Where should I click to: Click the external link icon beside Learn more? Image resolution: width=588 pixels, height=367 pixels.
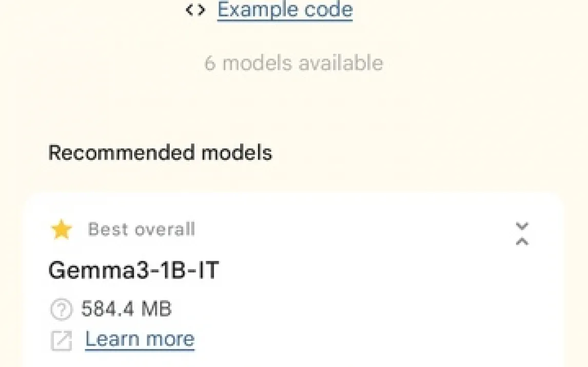[x=61, y=340]
